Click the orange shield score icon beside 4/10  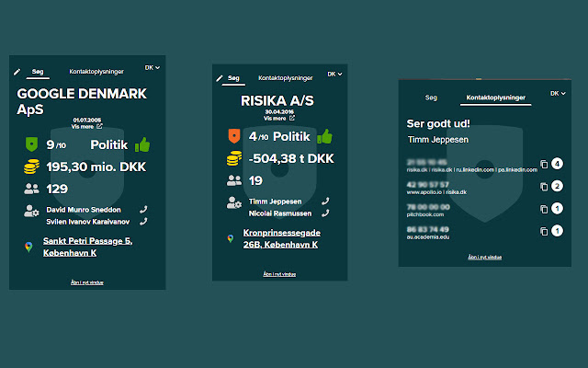234,136
